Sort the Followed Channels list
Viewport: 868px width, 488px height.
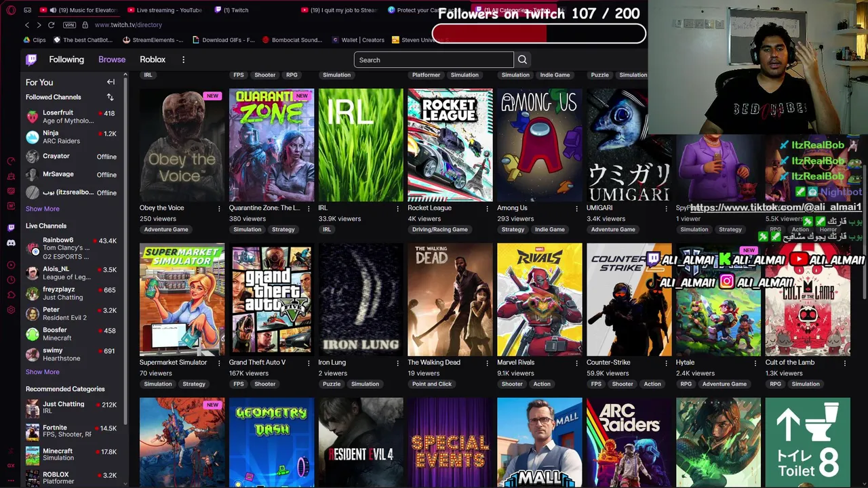pyautogui.click(x=110, y=97)
